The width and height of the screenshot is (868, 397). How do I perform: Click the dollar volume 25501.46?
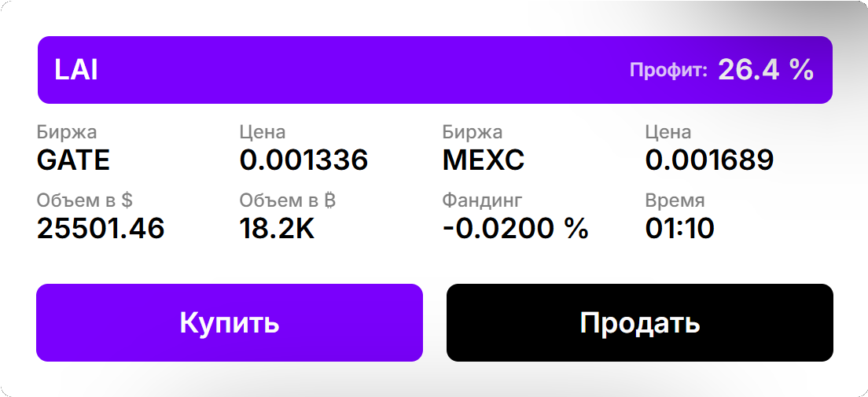click(x=101, y=228)
